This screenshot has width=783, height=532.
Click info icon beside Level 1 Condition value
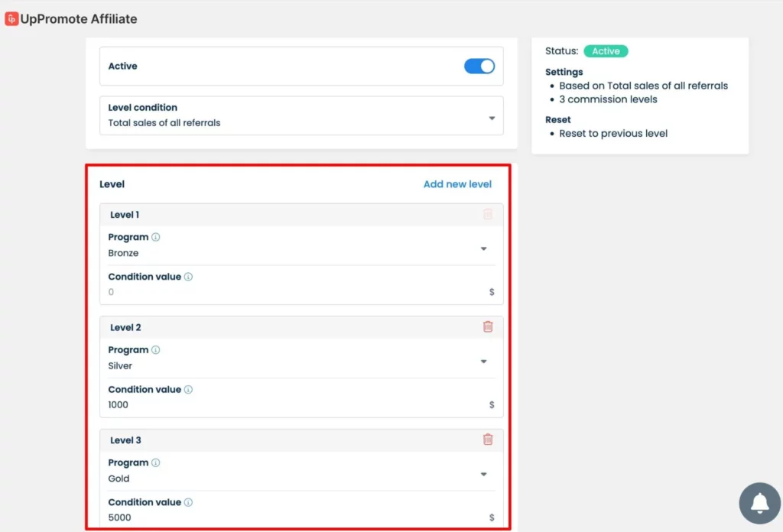pos(188,277)
